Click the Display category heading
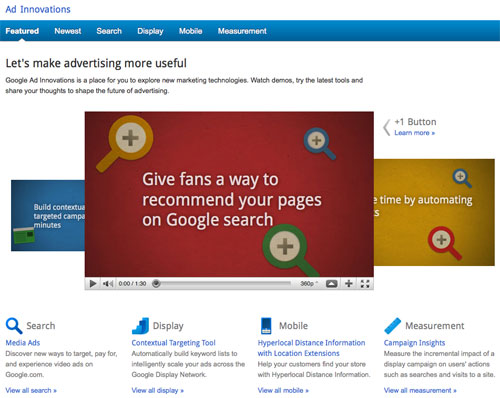The width and height of the screenshot is (500, 398). click(168, 326)
